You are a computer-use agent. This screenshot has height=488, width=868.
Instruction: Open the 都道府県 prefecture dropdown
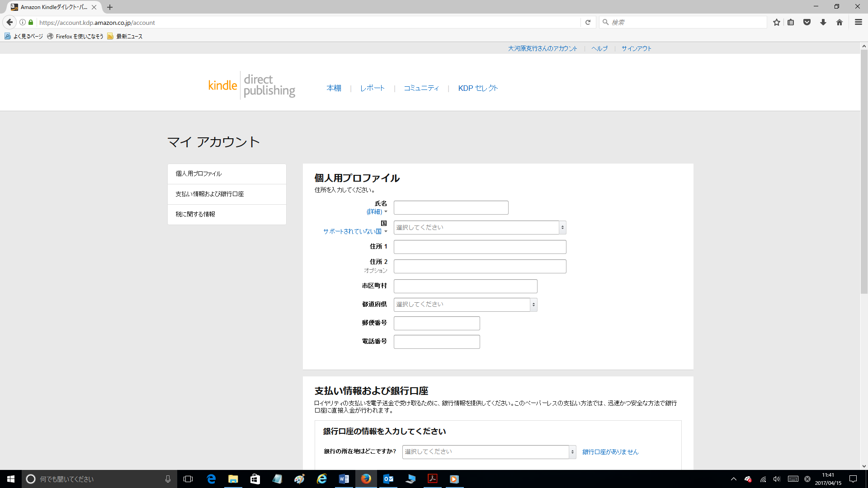465,305
